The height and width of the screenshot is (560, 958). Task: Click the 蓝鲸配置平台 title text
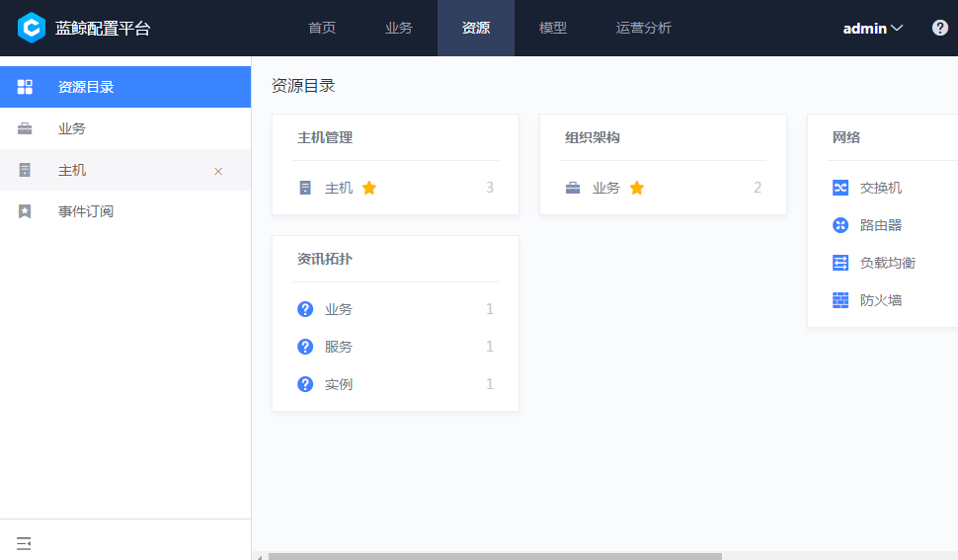[103, 28]
